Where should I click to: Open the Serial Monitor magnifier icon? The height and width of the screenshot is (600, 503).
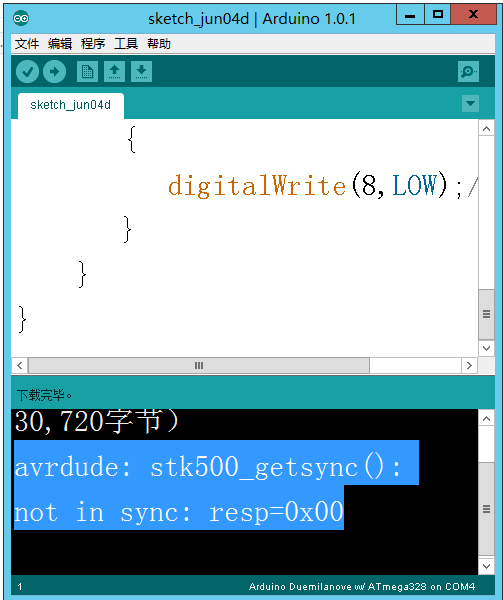point(468,72)
